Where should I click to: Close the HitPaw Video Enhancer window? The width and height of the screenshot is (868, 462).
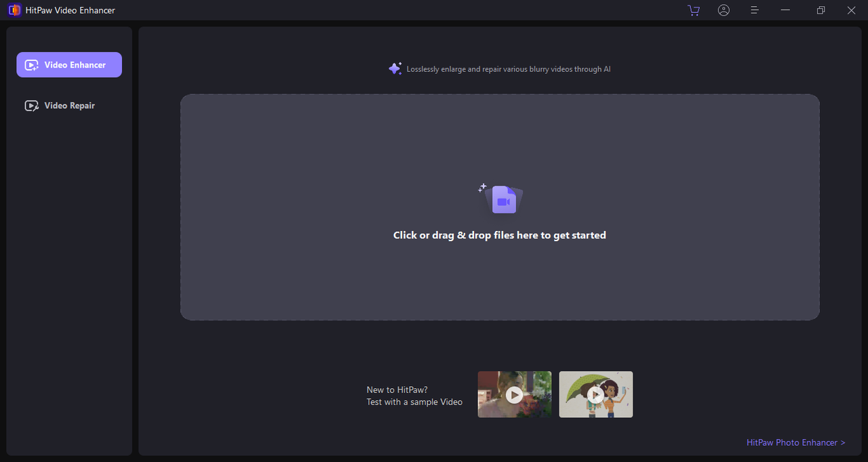click(x=852, y=10)
